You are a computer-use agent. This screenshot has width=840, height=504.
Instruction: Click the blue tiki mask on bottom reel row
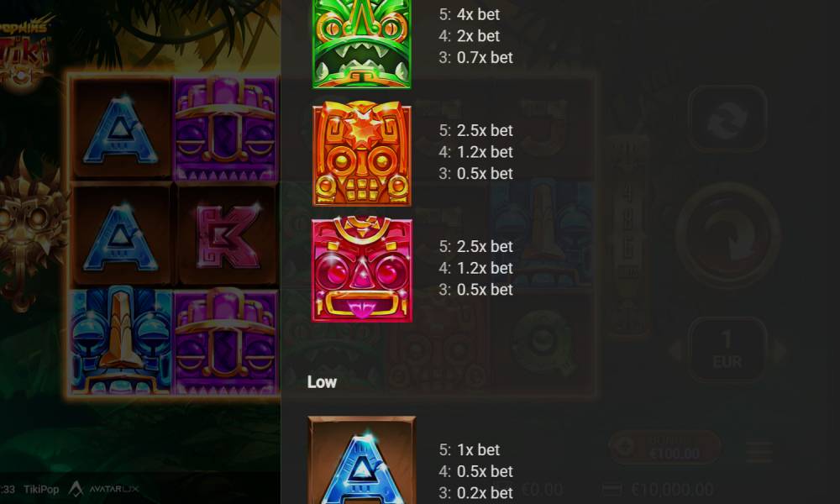121,341
